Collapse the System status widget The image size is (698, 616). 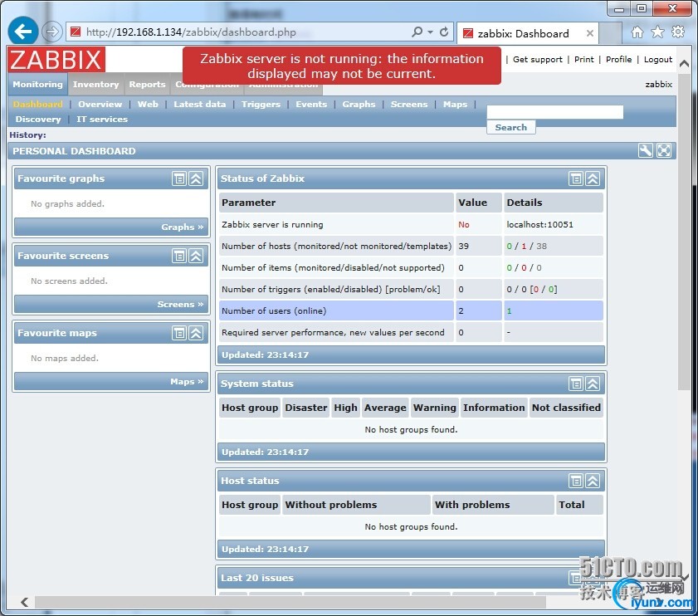[x=593, y=384]
